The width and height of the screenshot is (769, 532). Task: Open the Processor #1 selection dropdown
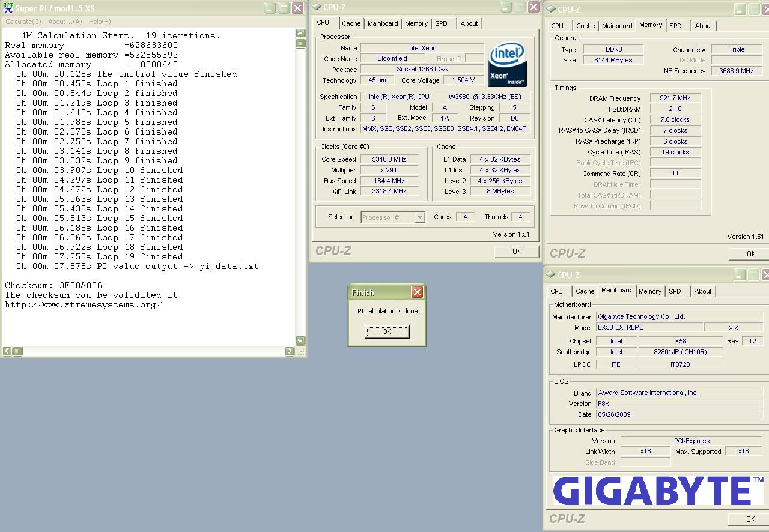[x=393, y=217]
